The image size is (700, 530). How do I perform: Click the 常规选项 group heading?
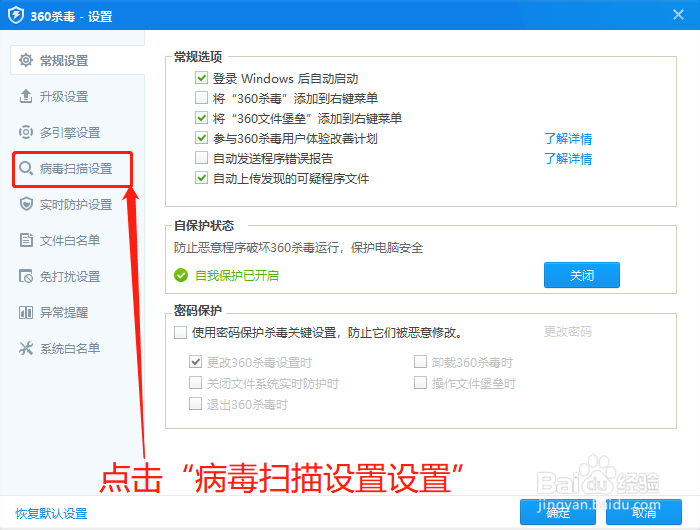click(198, 57)
